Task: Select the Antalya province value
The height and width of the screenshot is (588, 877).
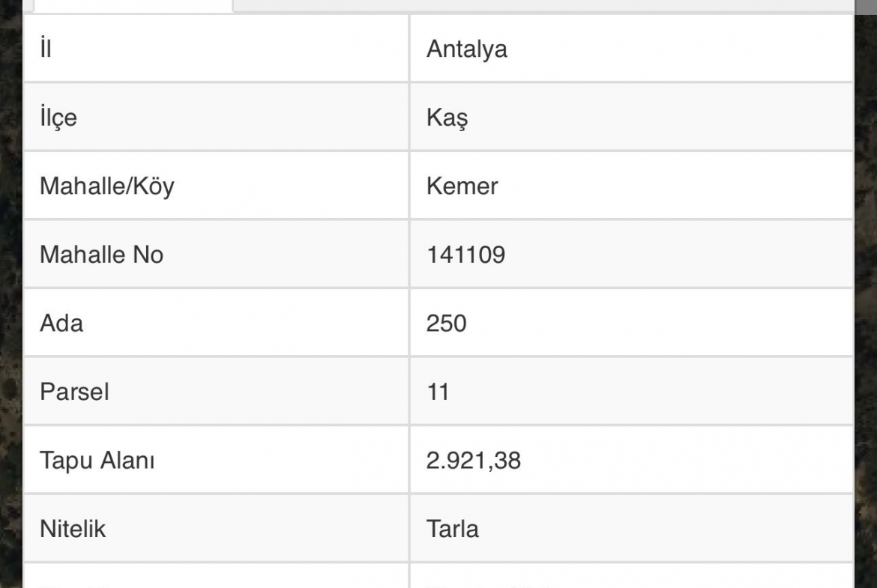Action: [x=467, y=49]
